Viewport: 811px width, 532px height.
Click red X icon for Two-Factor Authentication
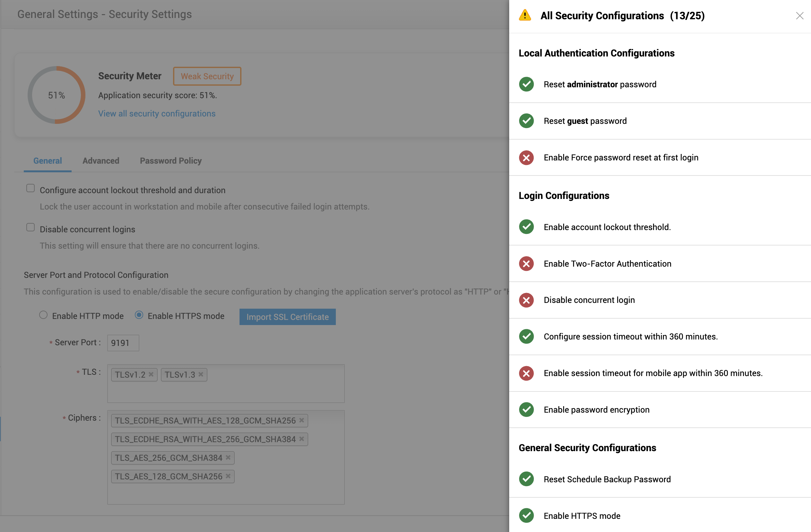[526, 263]
